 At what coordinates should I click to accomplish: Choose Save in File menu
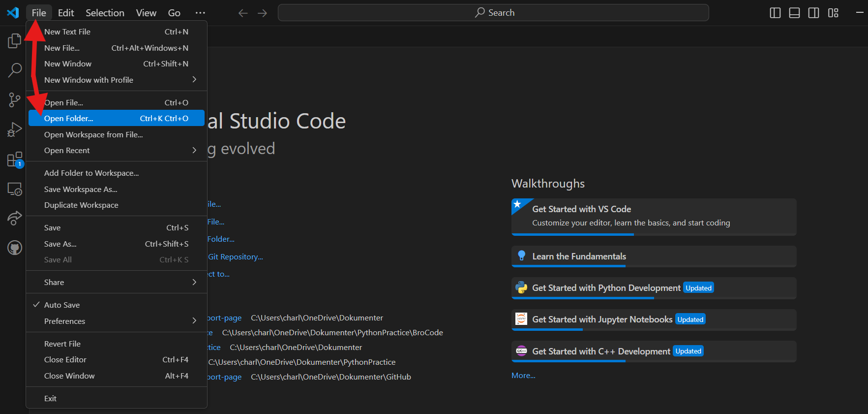tap(117, 227)
